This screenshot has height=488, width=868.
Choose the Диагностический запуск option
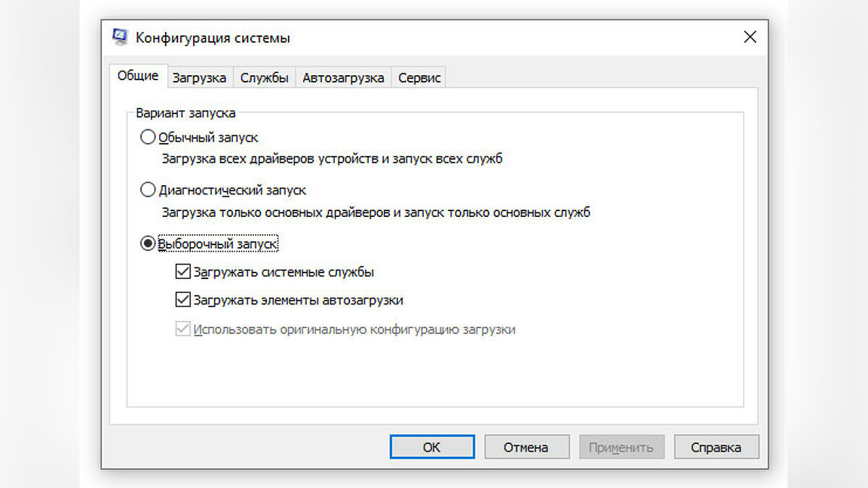(148, 190)
